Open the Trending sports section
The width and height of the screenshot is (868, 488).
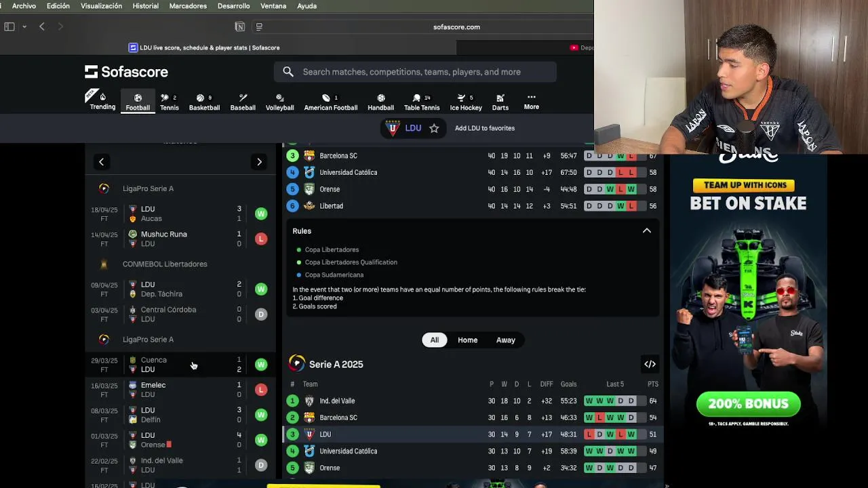tap(102, 102)
